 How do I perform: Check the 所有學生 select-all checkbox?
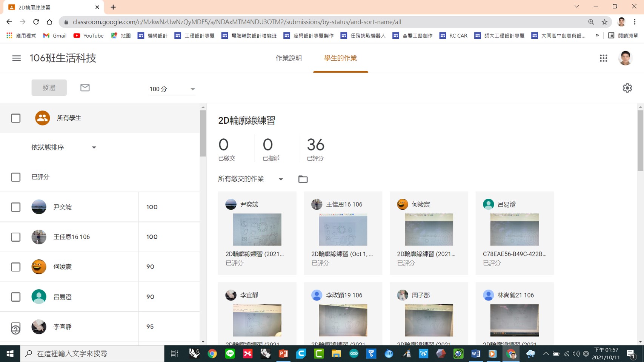pyautogui.click(x=16, y=118)
